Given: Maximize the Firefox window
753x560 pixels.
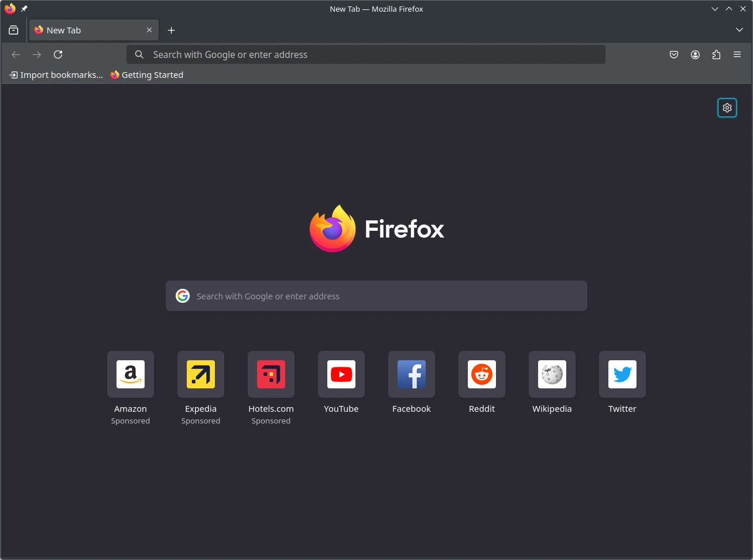Looking at the screenshot, I should 729,9.
